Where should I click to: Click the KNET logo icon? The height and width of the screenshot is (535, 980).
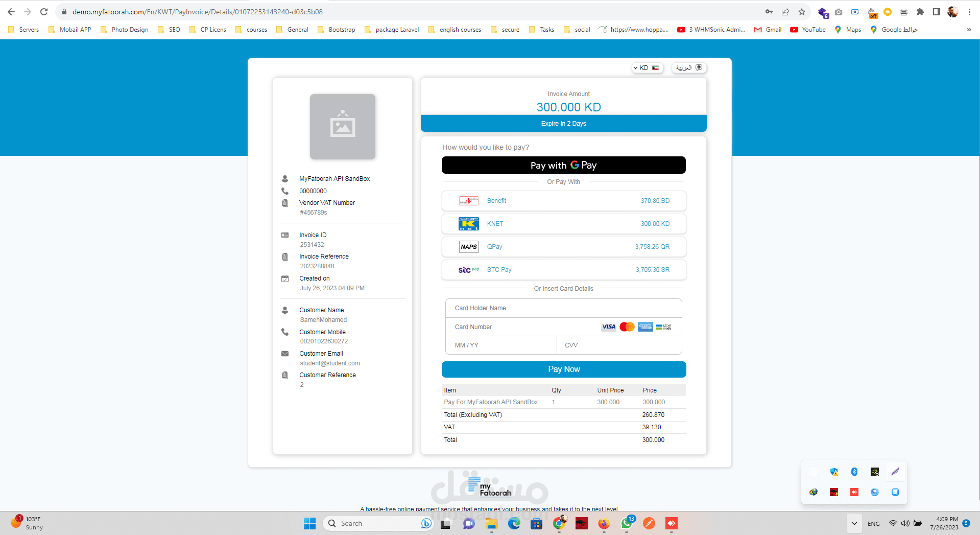[x=469, y=224]
